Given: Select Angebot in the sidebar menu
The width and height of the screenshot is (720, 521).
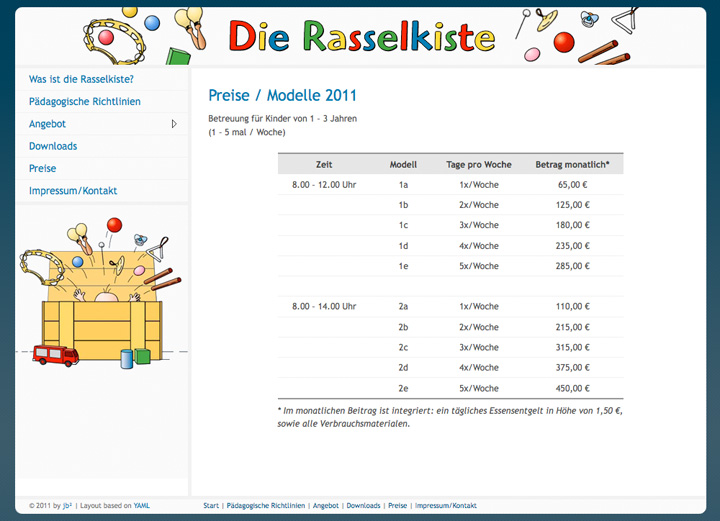Looking at the screenshot, I should click(x=47, y=123).
